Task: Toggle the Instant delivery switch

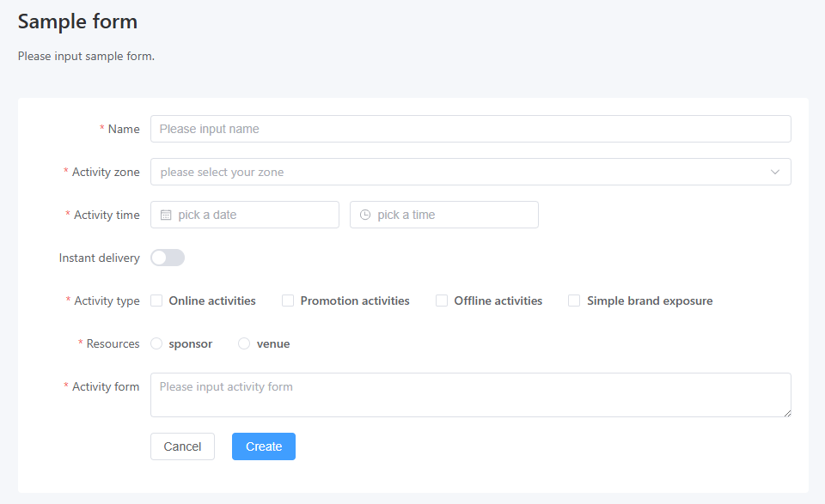Action: [168, 258]
